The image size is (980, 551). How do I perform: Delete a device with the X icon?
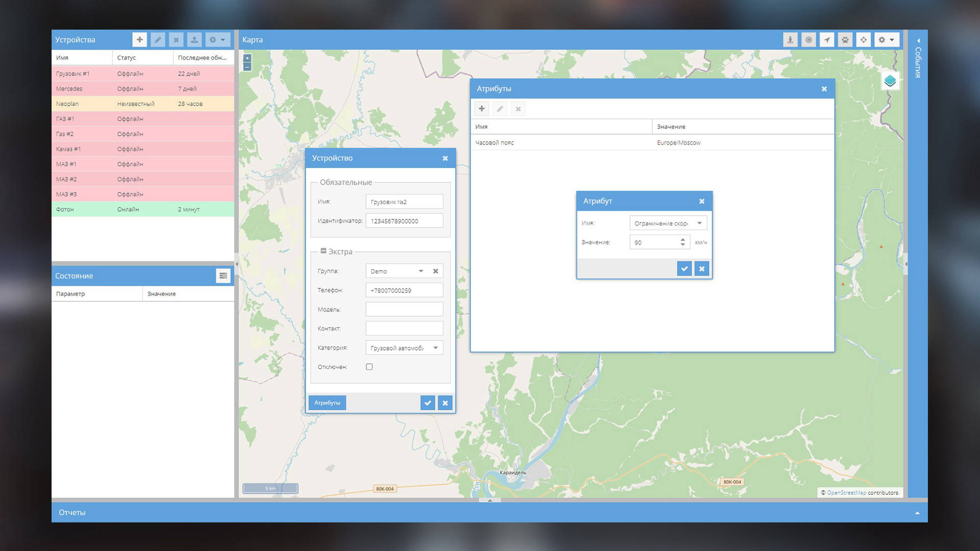pyautogui.click(x=176, y=39)
